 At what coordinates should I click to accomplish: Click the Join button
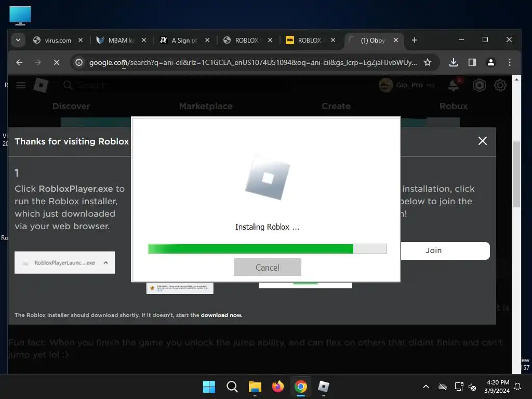pyautogui.click(x=445, y=251)
